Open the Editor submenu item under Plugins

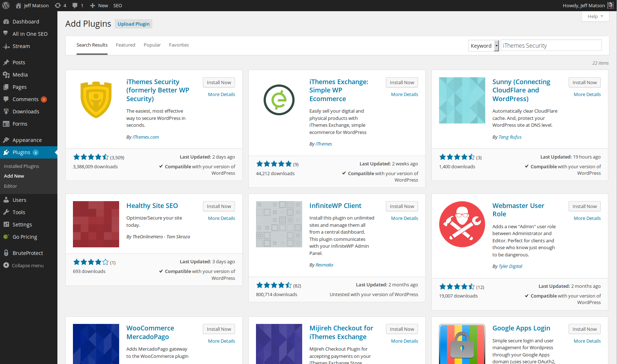point(10,186)
